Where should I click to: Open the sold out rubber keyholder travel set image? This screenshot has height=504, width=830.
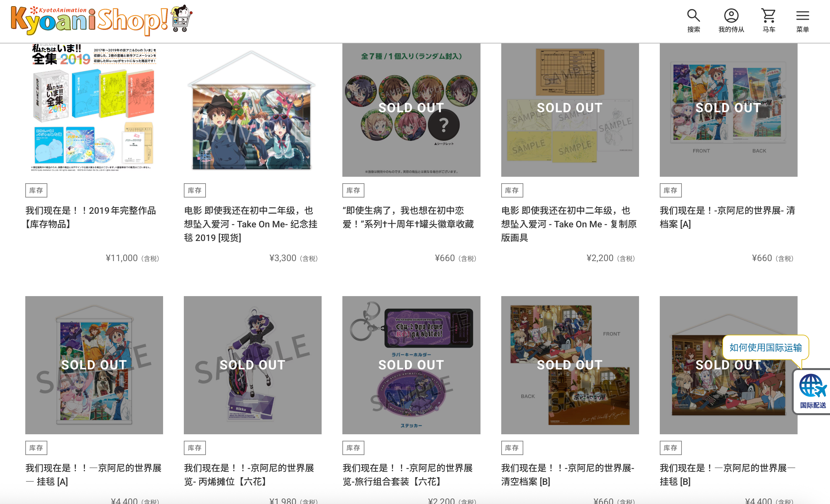411,365
